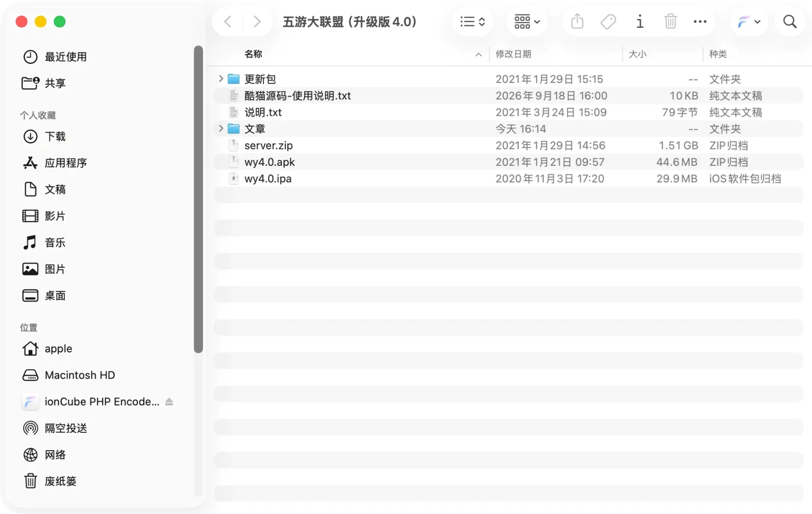Image resolution: width=812 pixels, height=514 pixels.
Task: Open the list view switcher
Action: tap(473, 22)
